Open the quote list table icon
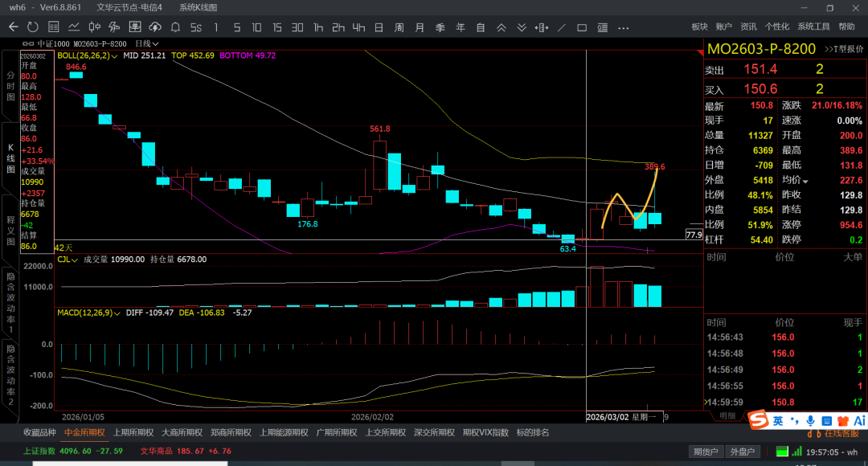This screenshot has width=868, height=466. pyautogui.click(x=53, y=27)
